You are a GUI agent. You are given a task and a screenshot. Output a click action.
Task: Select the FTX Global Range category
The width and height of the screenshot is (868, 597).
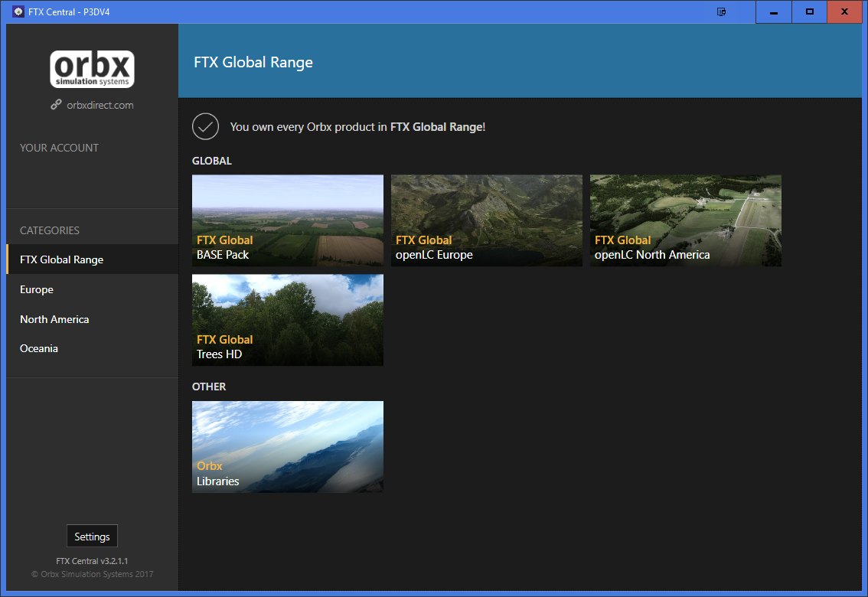click(93, 259)
